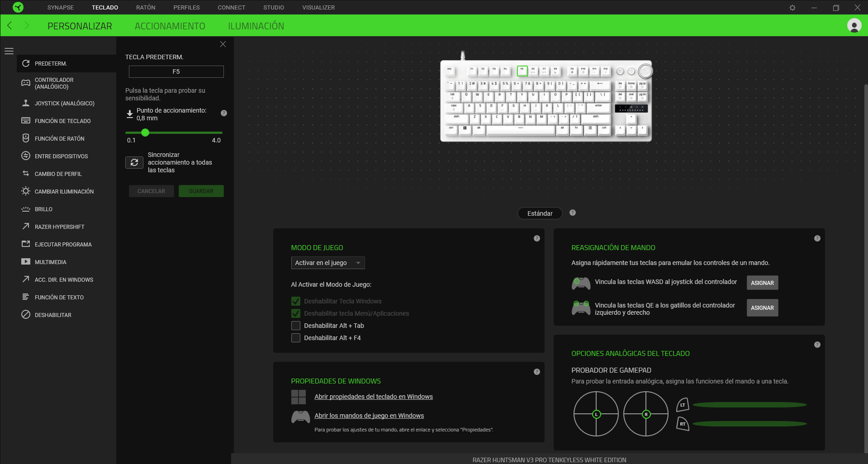The height and width of the screenshot is (464, 868).
Task: Click the back navigation arrow
Action: point(10,26)
